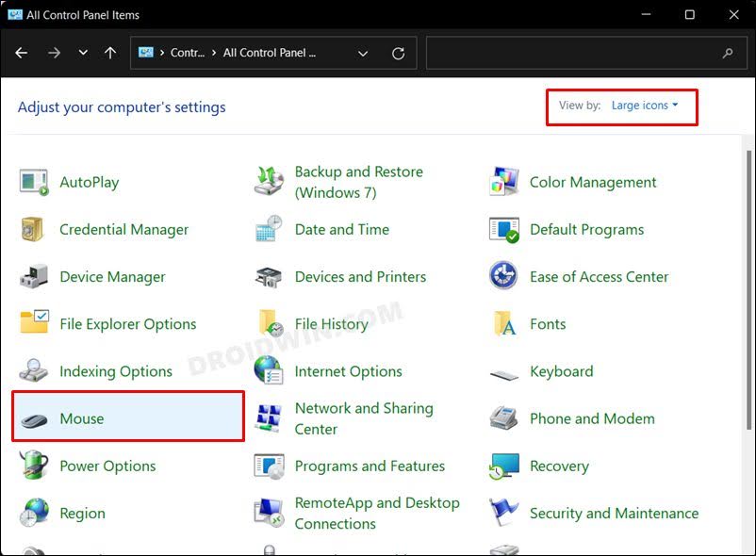This screenshot has width=756, height=556.
Task: Click Programs and Features icon
Action: pyautogui.click(x=269, y=466)
